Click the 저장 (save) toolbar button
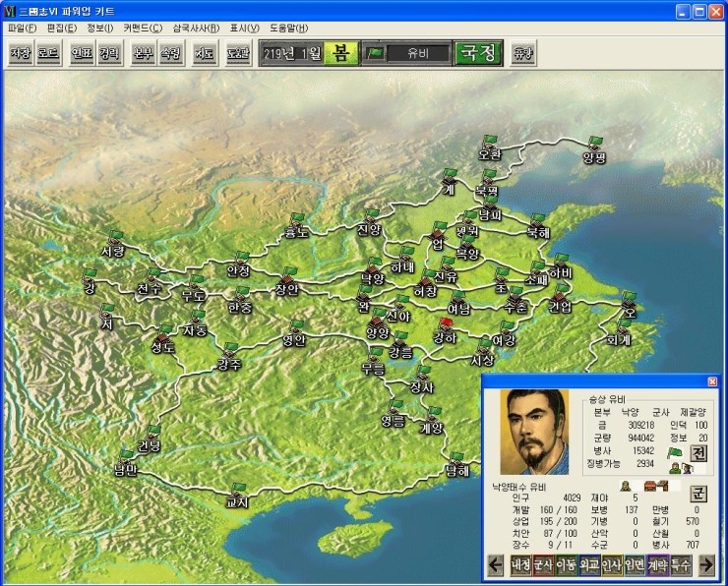 (x=21, y=53)
